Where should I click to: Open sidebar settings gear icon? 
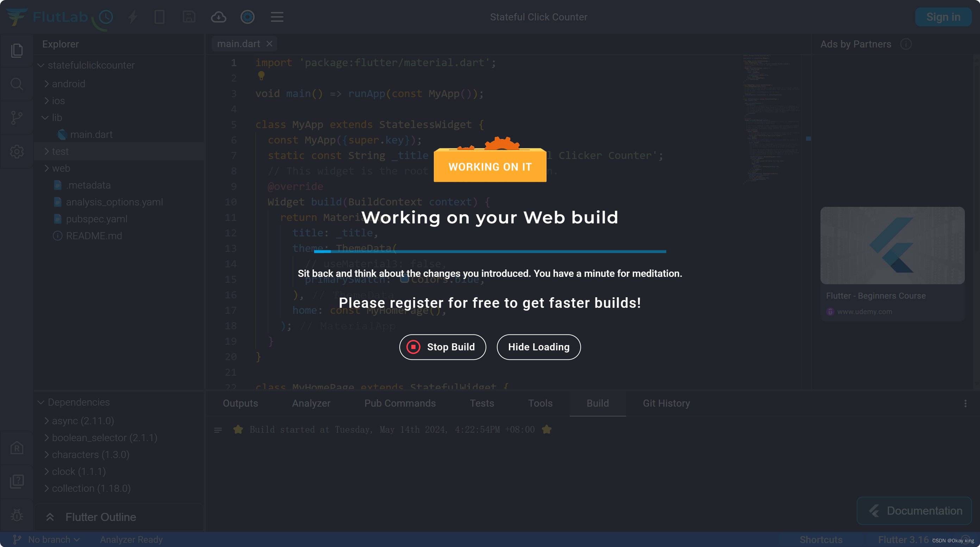pos(17,151)
